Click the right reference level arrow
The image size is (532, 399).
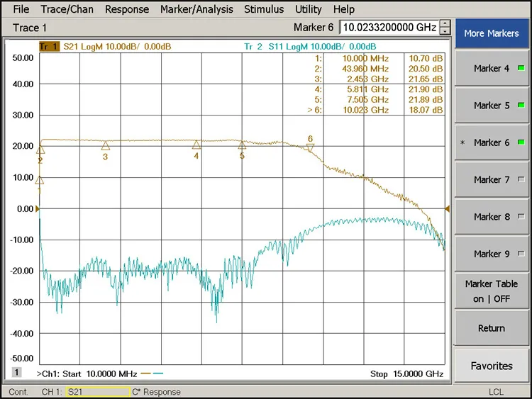click(447, 209)
